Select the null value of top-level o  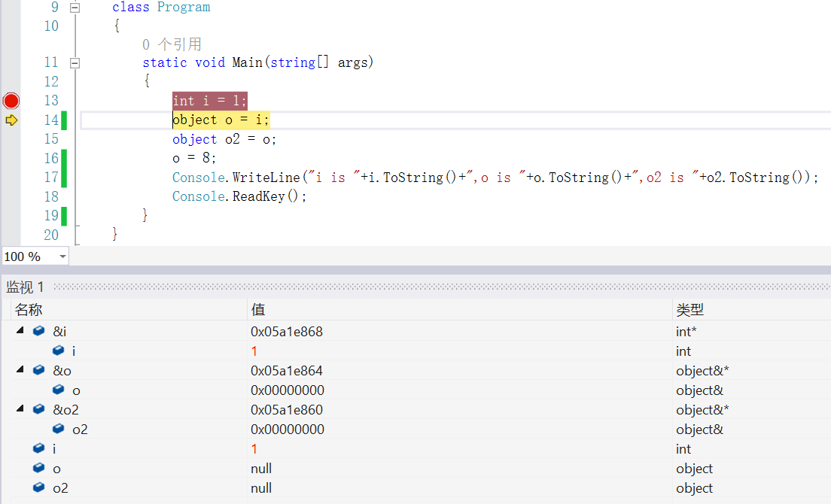[261, 469]
